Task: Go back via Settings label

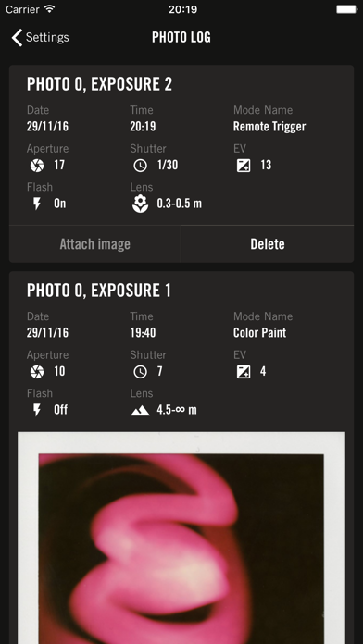Action: [x=47, y=37]
